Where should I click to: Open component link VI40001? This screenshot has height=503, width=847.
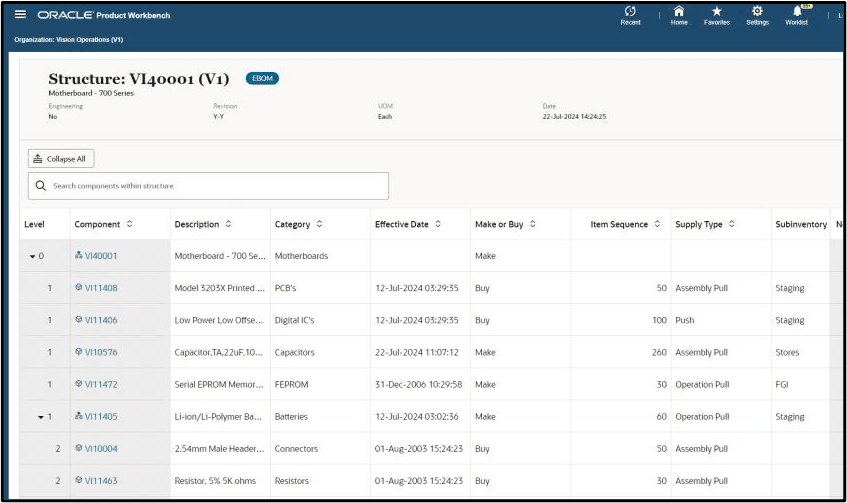100,256
